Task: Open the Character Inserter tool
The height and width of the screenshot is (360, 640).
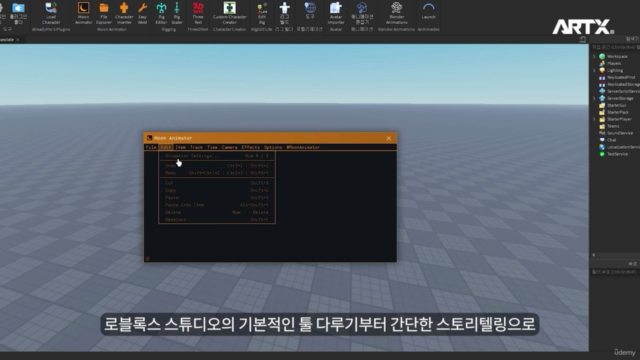Action: tap(124, 13)
